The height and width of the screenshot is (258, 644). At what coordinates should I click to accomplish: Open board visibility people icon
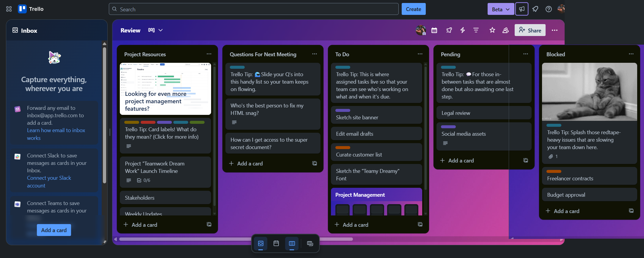[505, 30]
